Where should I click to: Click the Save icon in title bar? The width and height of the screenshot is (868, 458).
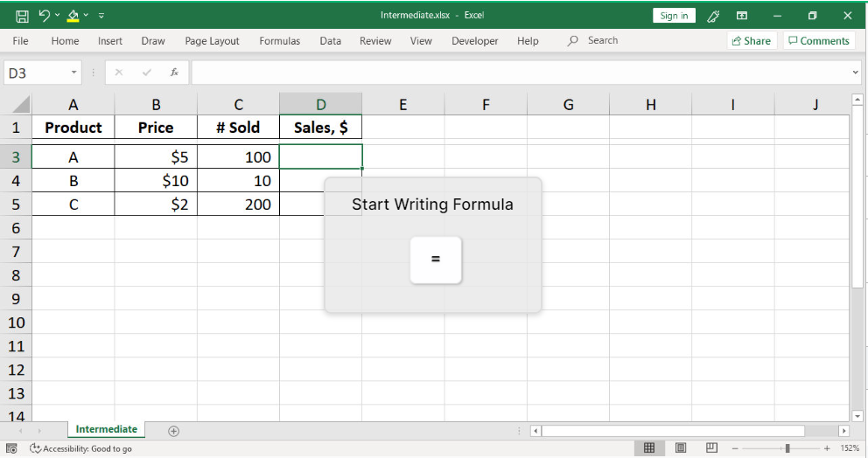tap(22, 16)
